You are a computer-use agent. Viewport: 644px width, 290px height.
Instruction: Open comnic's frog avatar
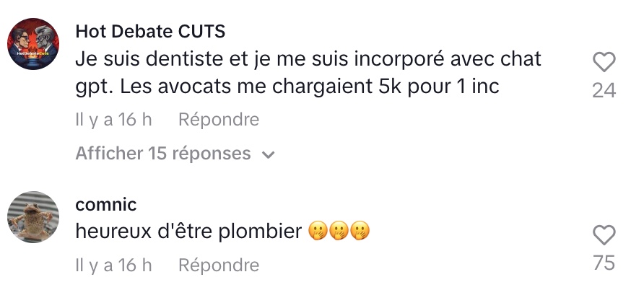click(x=33, y=217)
